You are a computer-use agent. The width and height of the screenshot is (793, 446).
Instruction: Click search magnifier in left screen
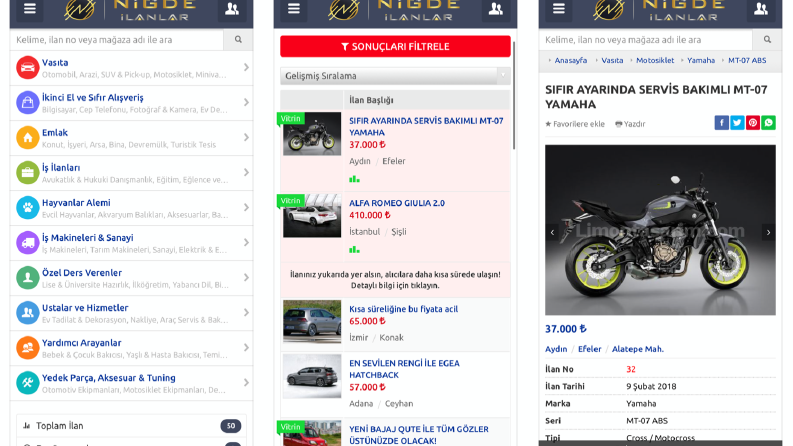[238, 39]
